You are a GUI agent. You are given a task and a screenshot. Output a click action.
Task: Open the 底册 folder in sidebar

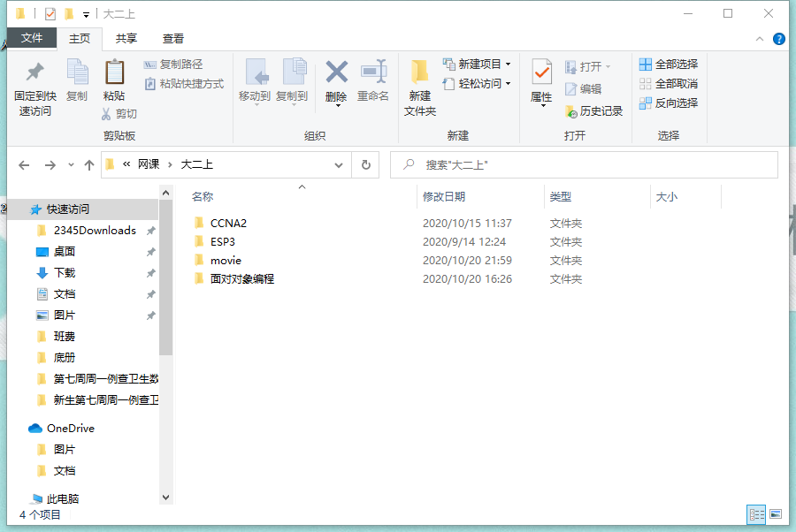coord(65,358)
